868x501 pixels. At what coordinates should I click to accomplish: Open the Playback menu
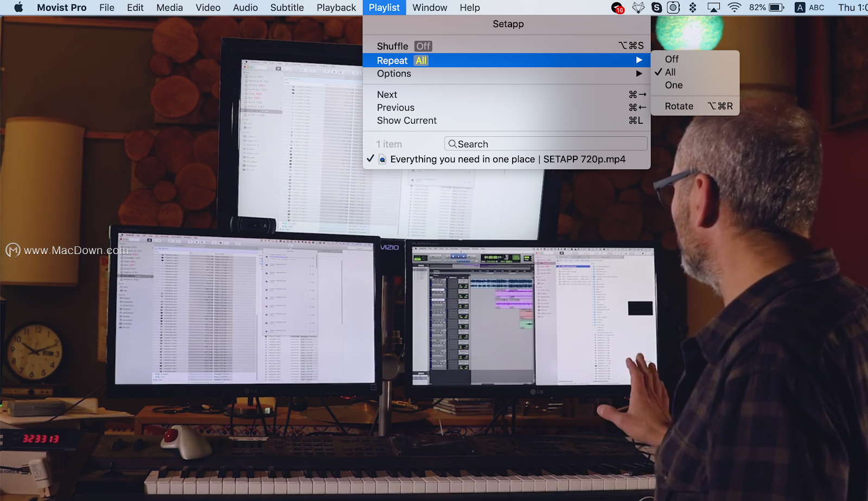(336, 8)
